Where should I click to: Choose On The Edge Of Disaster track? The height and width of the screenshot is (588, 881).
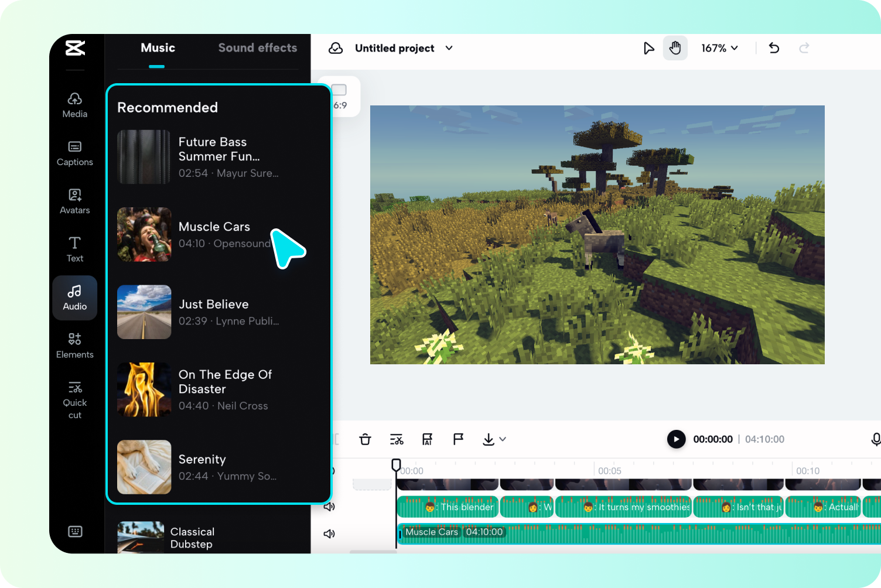(218, 389)
